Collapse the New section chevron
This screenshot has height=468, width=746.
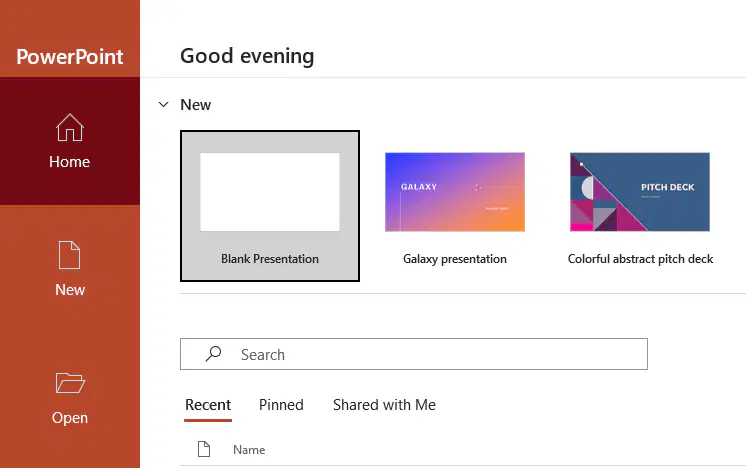click(x=164, y=105)
